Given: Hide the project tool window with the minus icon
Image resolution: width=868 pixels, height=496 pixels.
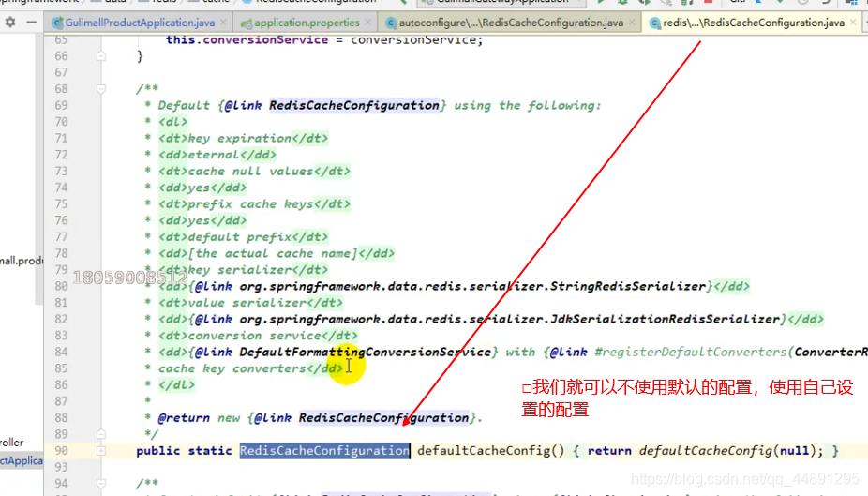Looking at the screenshot, I should coord(32,23).
